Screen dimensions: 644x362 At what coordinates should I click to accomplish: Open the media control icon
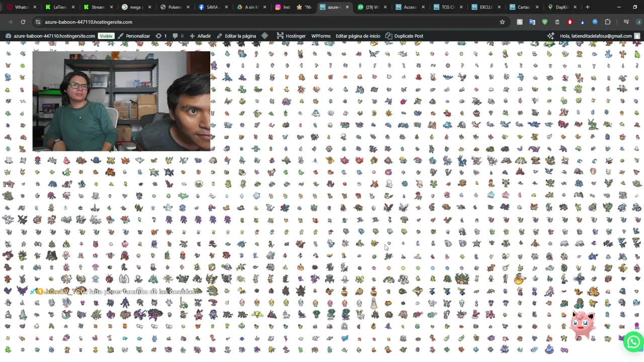pyautogui.click(x=626, y=22)
